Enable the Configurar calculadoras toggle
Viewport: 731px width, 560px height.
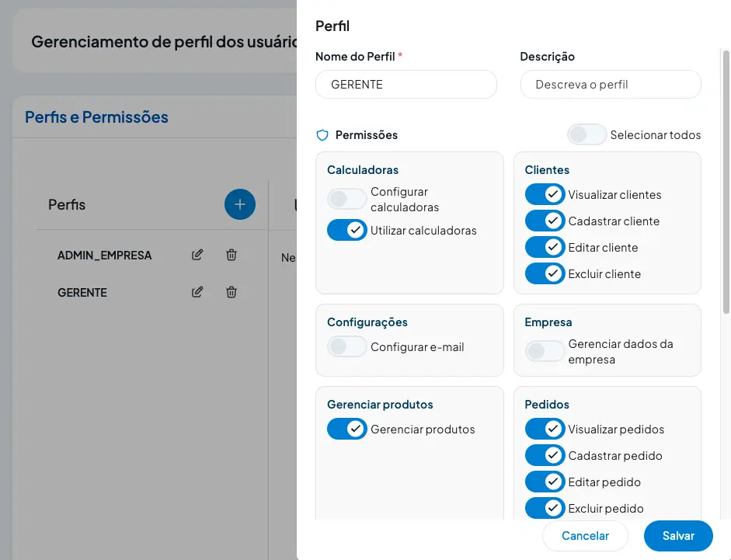(346, 199)
